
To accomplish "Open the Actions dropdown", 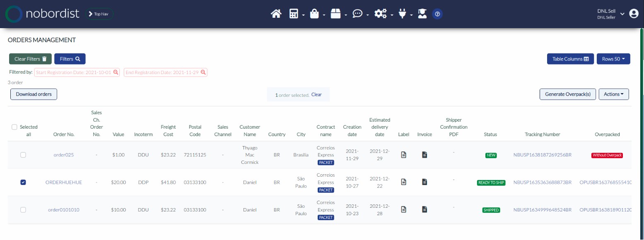I will [613, 94].
